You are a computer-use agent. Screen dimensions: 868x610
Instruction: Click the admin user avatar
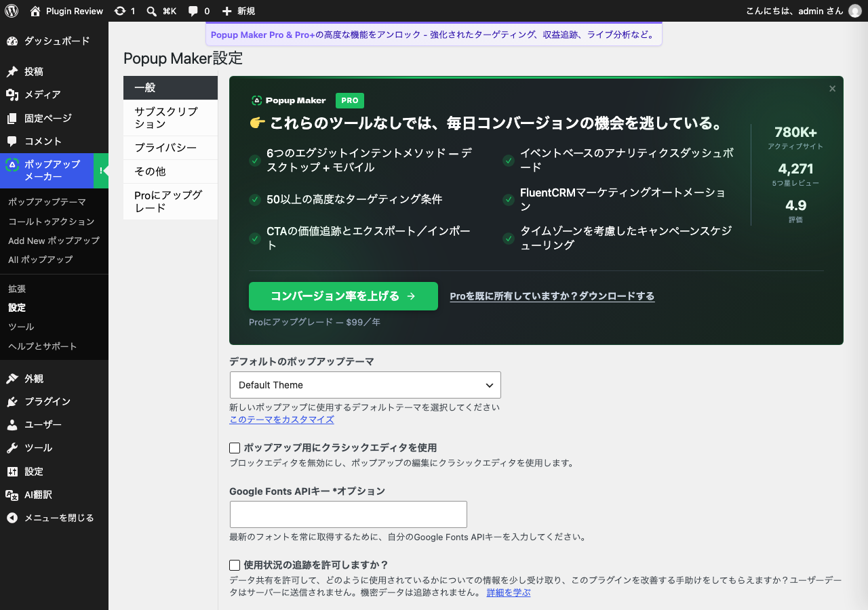click(854, 11)
